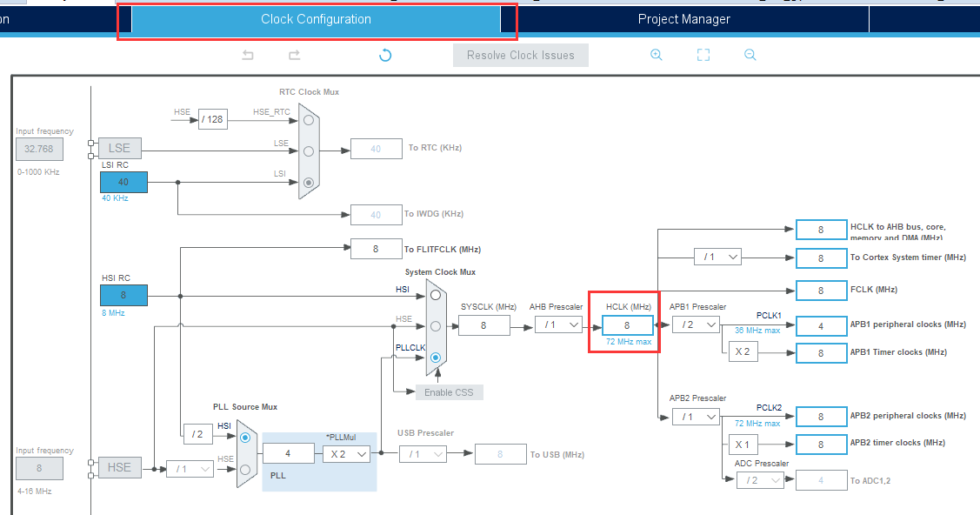The image size is (980, 515).
Task: Click the '72 MHz max' label under HCLK
Action: pyautogui.click(x=629, y=342)
